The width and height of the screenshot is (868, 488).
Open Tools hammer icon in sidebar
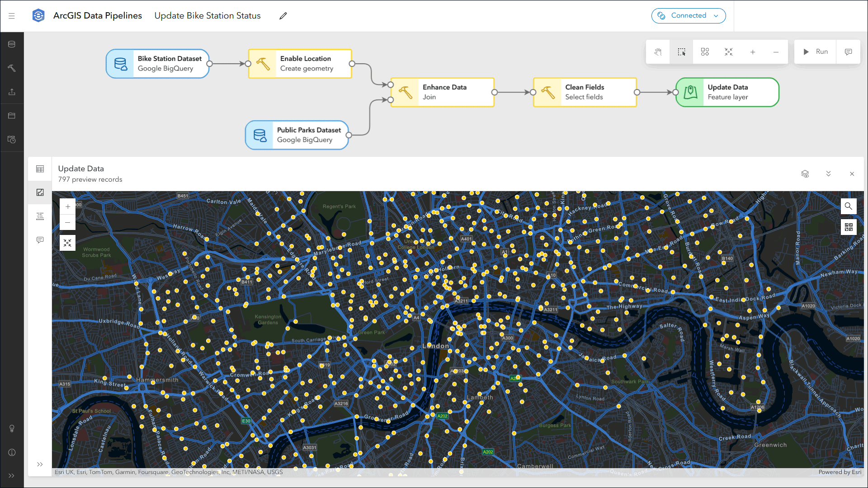(12, 68)
